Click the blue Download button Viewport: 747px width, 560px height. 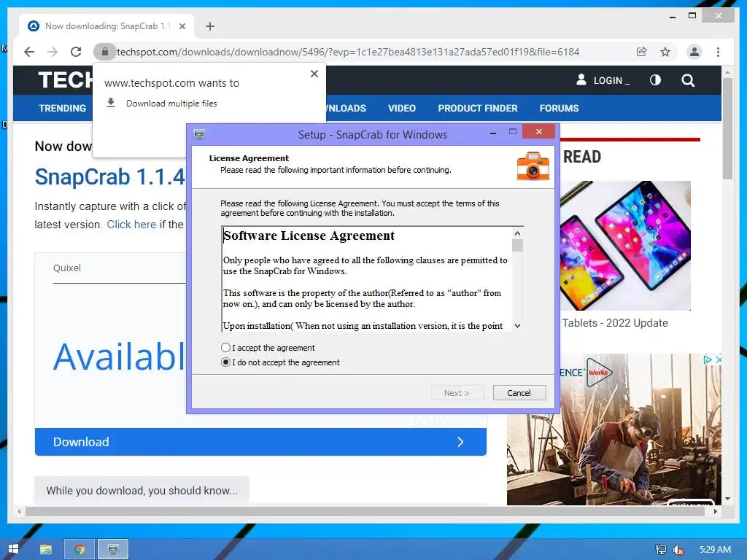pyautogui.click(x=260, y=442)
